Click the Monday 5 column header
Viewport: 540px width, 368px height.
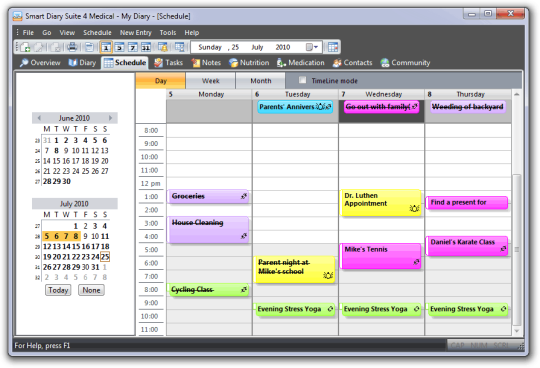pyautogui.click(x=209, y=94)
